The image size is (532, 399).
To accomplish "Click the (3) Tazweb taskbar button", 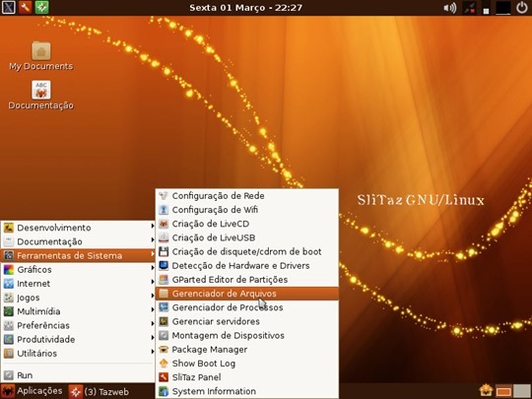I will tap(100, 391).
